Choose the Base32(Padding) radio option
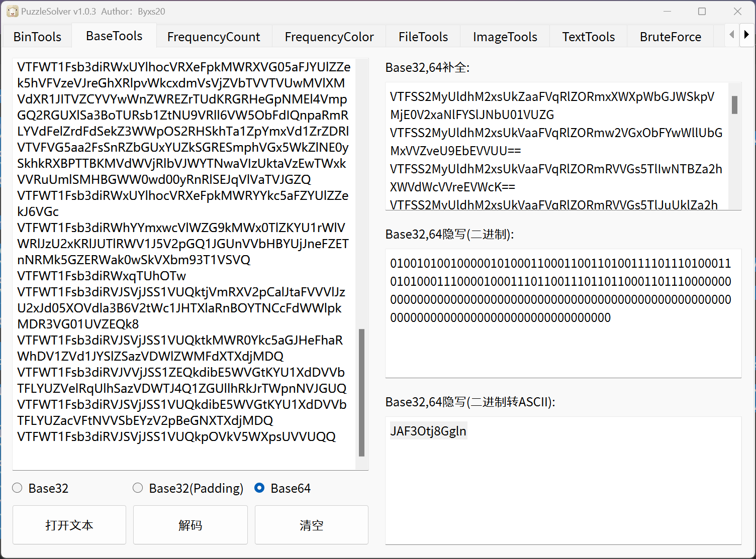Image resolution: width=756 pixels, height=559 pixels. click(138, 488)
